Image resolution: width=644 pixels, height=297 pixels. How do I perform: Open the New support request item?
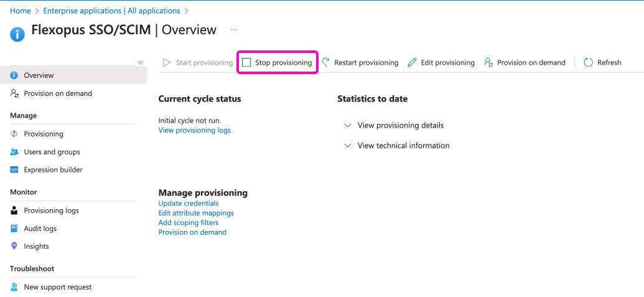tap(57, 287)
